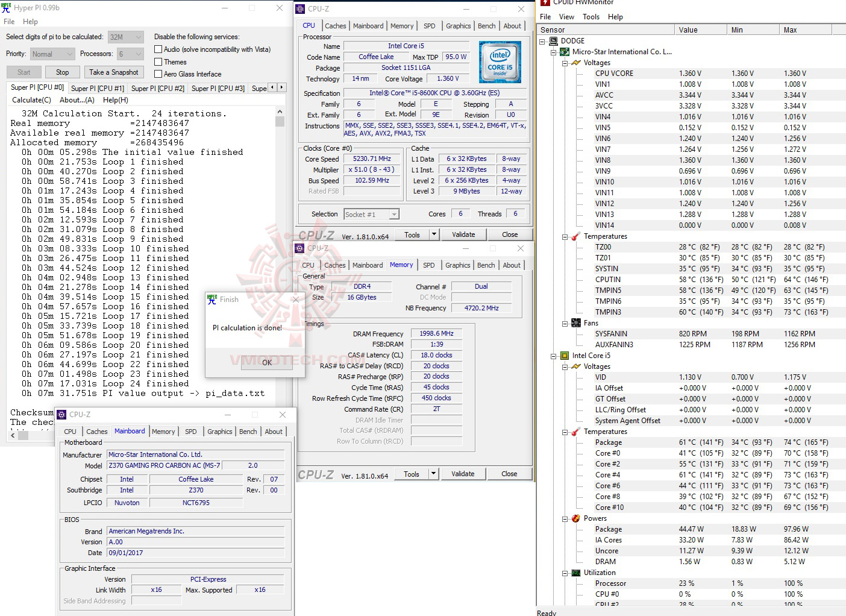Screen dimensions: 846x616
Task: Click the Hyper PI icon in the title bar
Action: tap(7, 7)
